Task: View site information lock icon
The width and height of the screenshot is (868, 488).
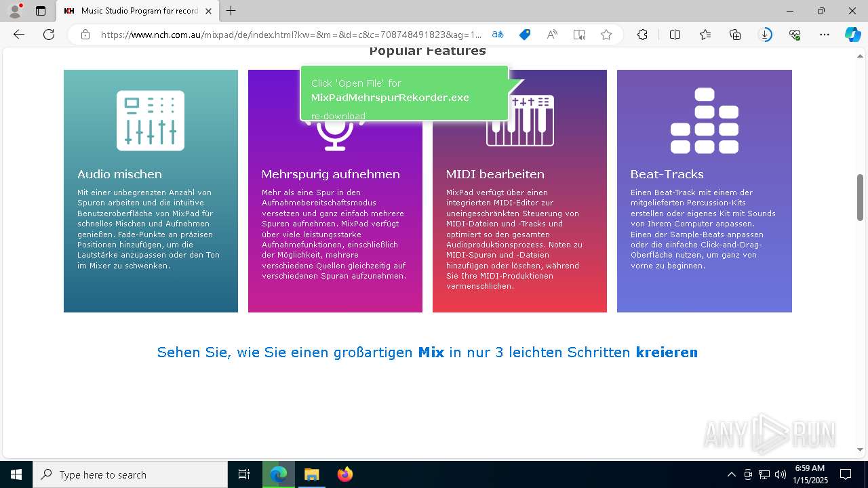Action: pos(85,35)
